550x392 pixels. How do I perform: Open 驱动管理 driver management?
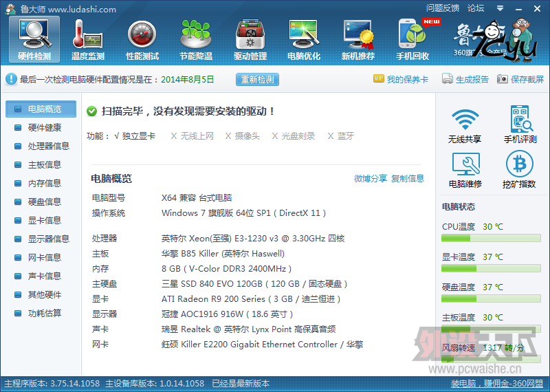[x=250, y=40]
